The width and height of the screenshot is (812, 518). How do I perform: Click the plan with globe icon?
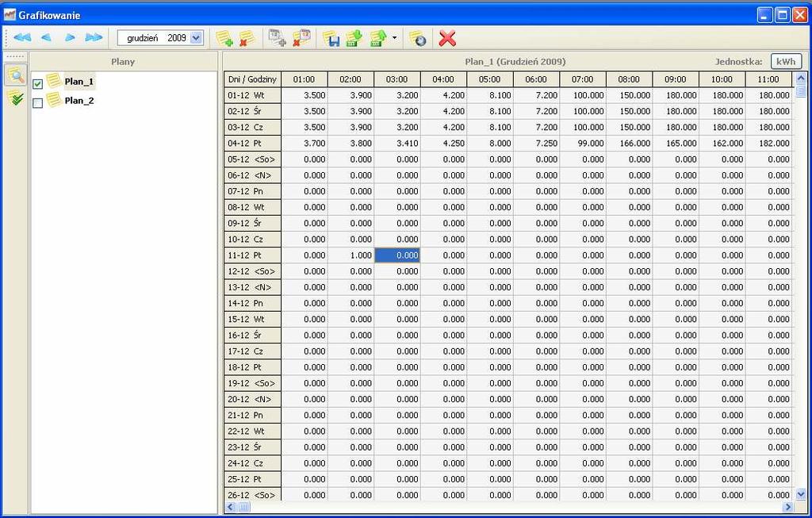click(x=417, y=38)
